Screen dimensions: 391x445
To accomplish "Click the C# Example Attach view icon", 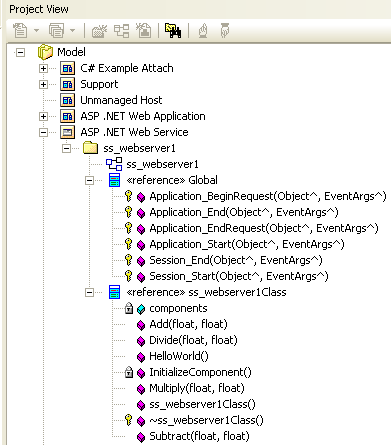I will (67, 68).
